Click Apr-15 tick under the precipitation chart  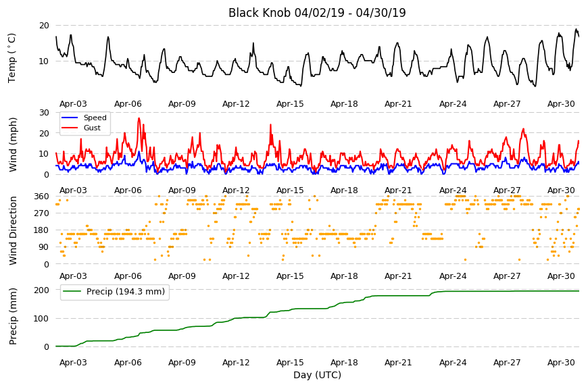(x=290, y=363)
